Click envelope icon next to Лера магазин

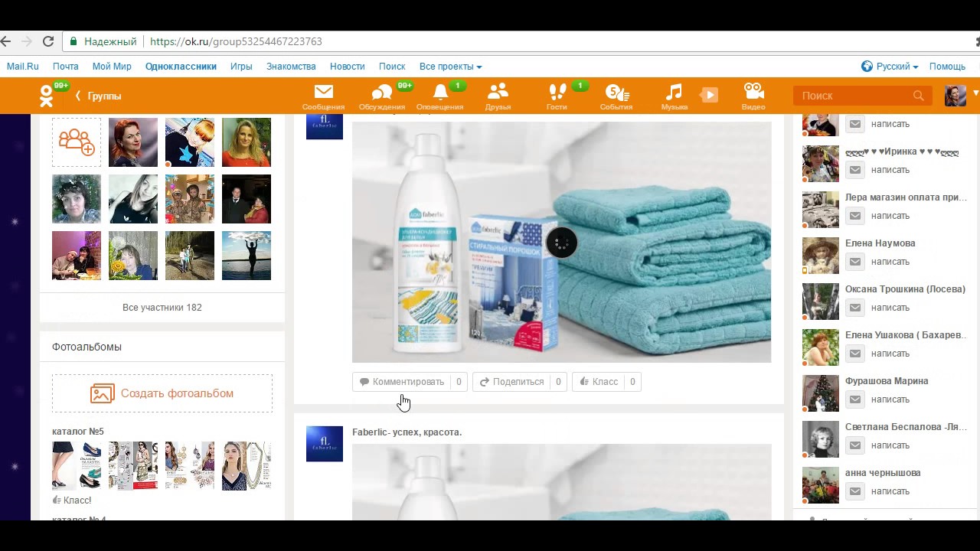tap(855, 216)
